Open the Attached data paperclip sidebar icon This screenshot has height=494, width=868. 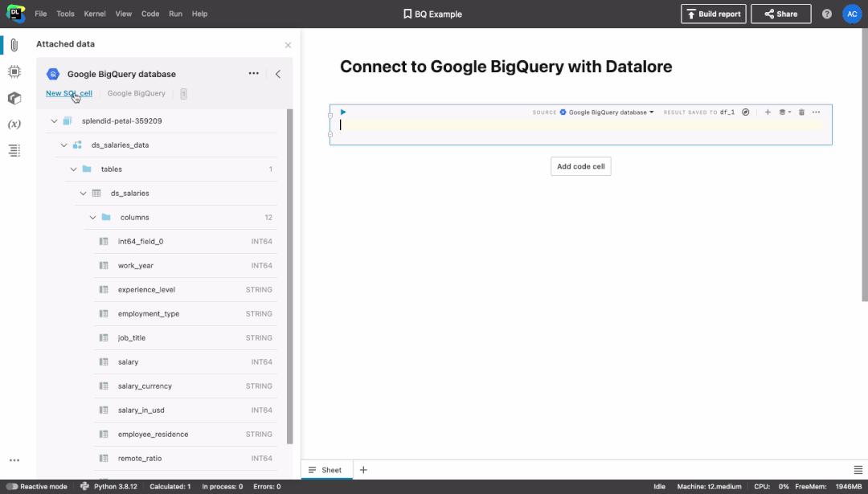pyautogui.click(x=14, y=45)
